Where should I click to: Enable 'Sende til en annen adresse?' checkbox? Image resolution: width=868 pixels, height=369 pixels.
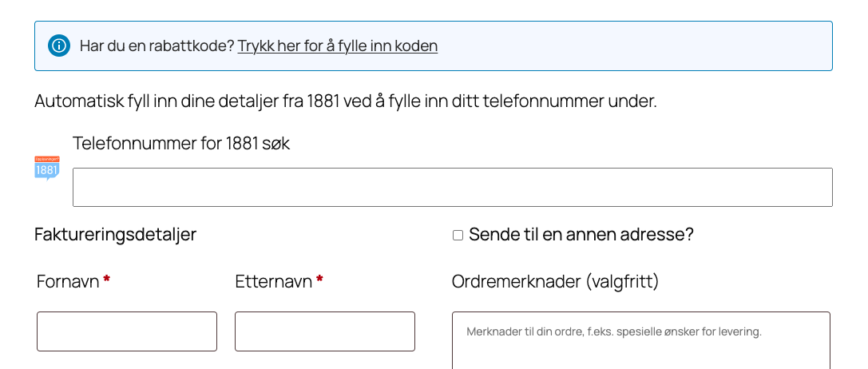458,235
